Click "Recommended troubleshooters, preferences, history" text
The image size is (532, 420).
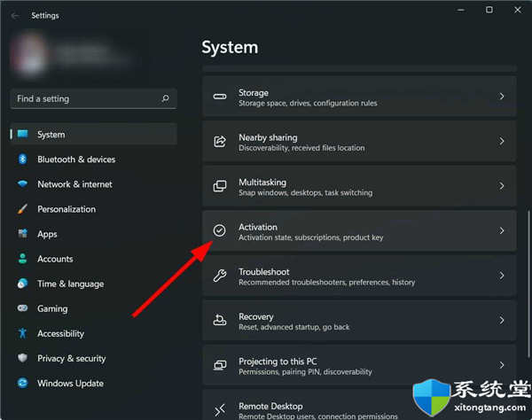pos(326,282)
